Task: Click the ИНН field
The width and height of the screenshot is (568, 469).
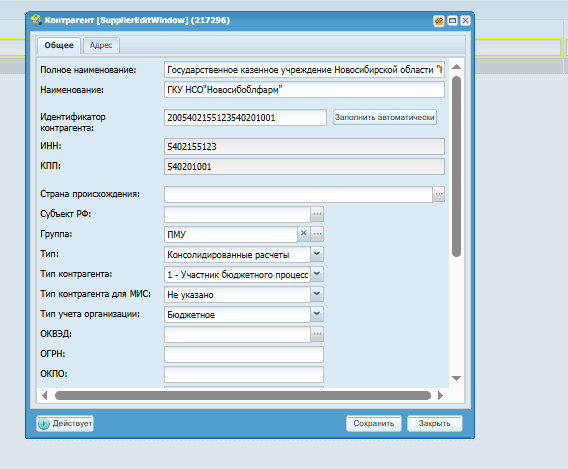Action: 304,146
